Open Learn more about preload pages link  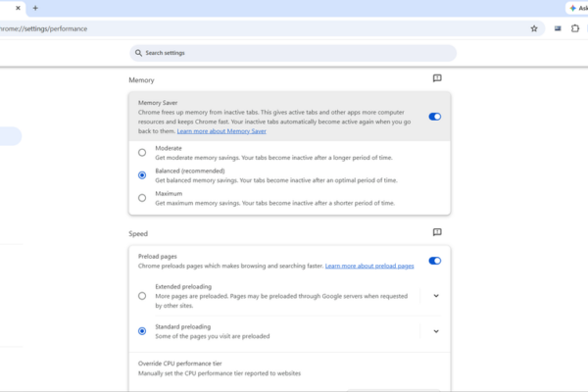(x=369, y=266)
